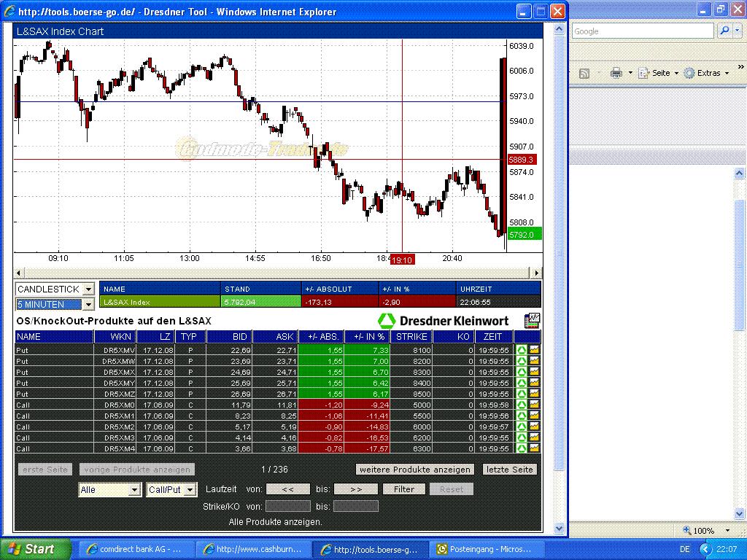747x560 pixels.
Task: Click the Alle Produkte anzeigen link
Action: tap(275, 522)
